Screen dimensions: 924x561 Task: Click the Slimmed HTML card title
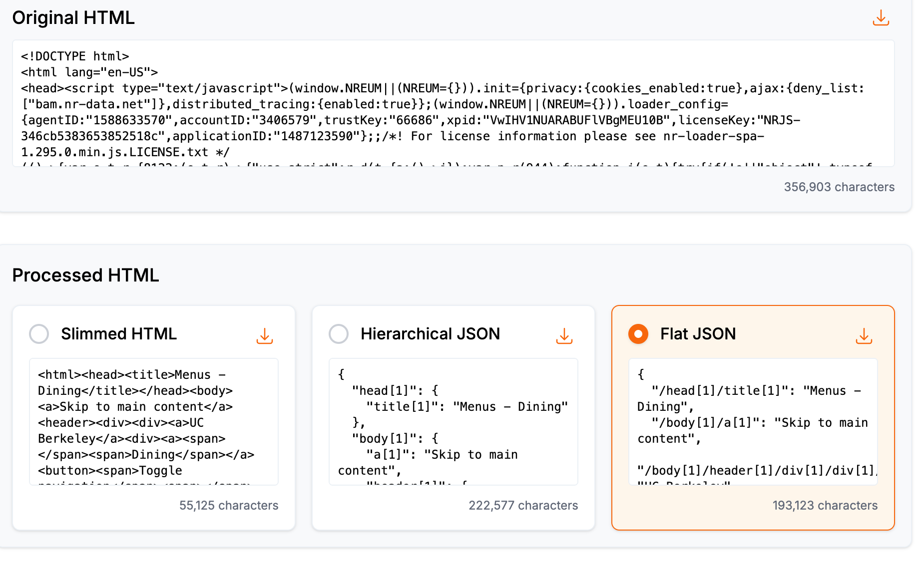click(119, 334)
